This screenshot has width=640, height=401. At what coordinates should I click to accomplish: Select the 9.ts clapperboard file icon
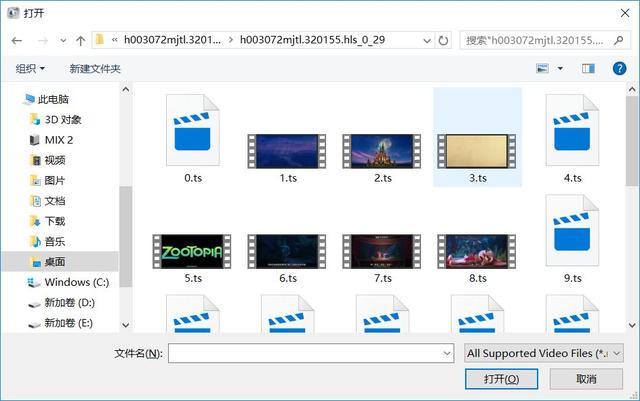tap(572, 230)
